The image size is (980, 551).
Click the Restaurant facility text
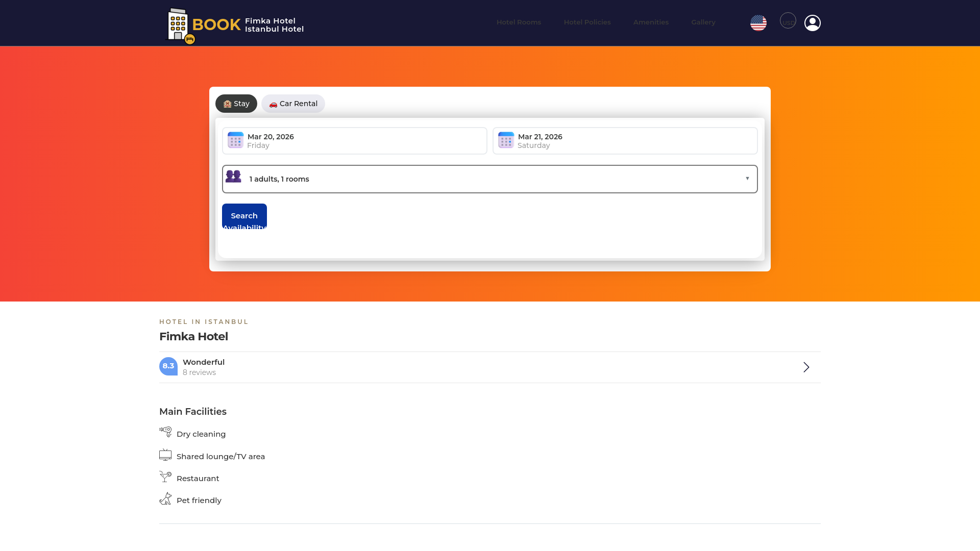click(x=198, y=479)
